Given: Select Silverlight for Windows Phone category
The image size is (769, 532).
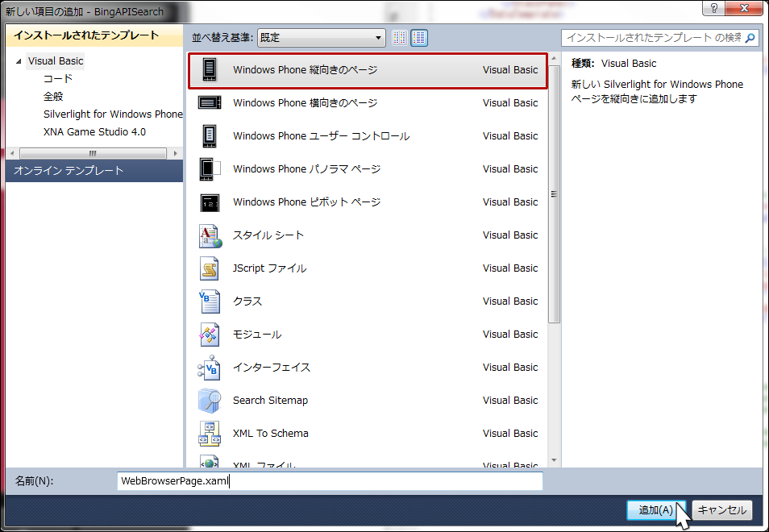Looking at the screenshot, I should point(113,114).
